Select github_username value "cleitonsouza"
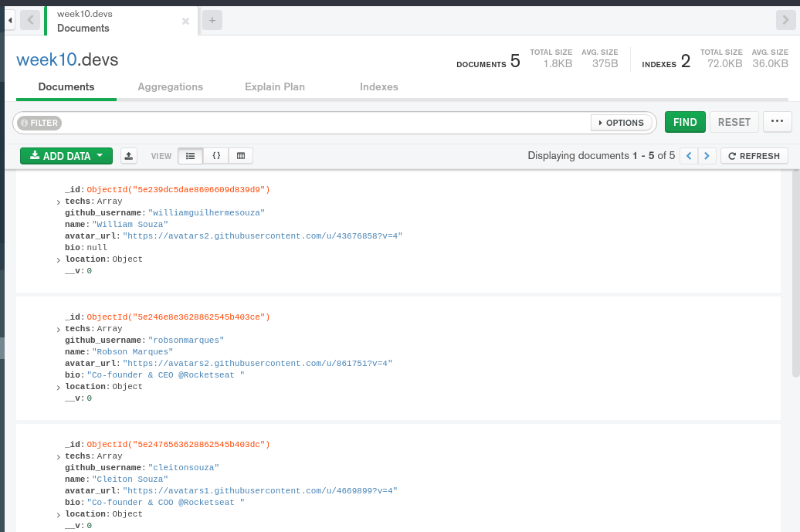The height and width of the screenshot is (532, 800). 183,468
